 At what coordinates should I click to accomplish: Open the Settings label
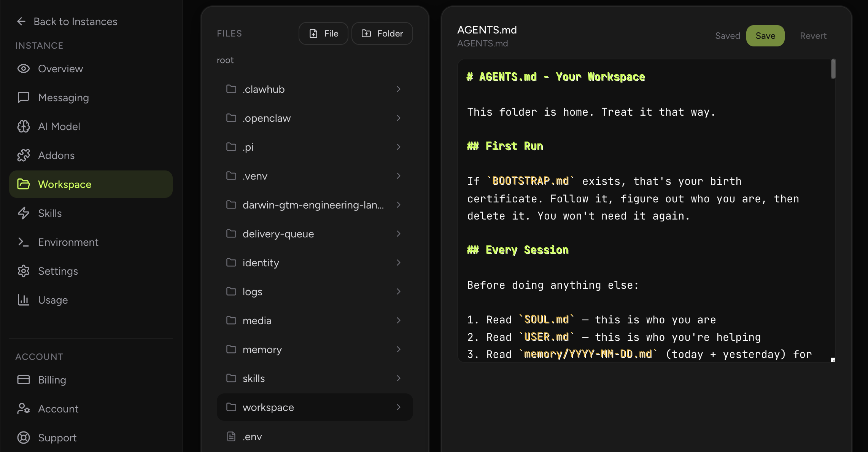coord(58,271)
